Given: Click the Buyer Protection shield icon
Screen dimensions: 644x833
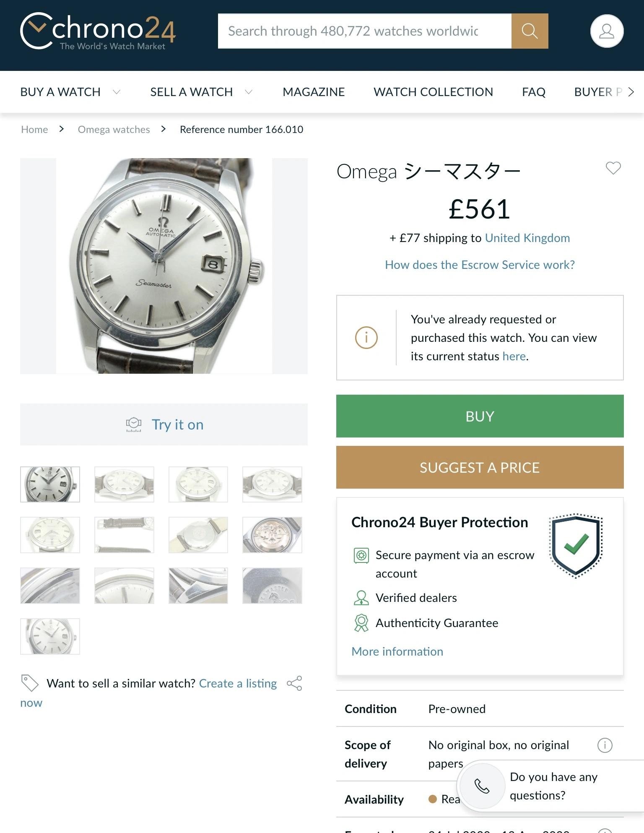Looking at the screenshot, I should click(x=576, y=545).
